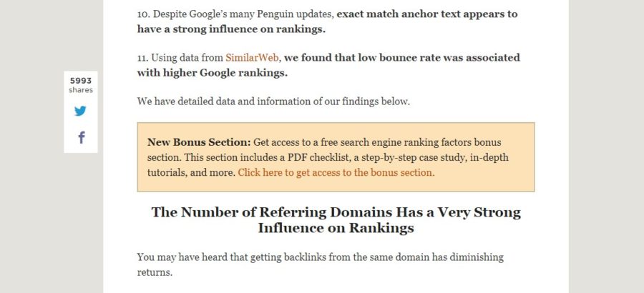Click the bold 'low bounce rate' sentence

[401, 58]
